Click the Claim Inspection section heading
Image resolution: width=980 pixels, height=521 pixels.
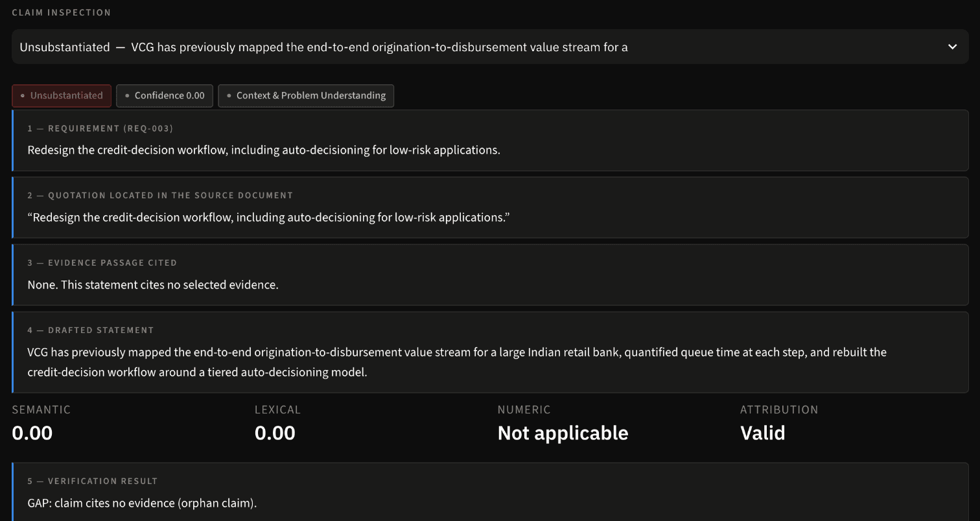pos(62,12)
